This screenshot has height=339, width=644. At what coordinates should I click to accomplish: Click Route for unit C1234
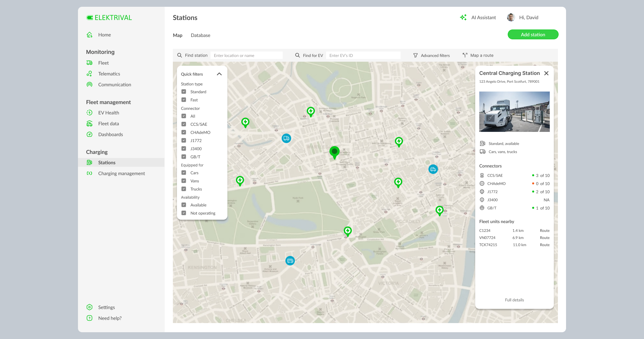[x=545, y=231]
